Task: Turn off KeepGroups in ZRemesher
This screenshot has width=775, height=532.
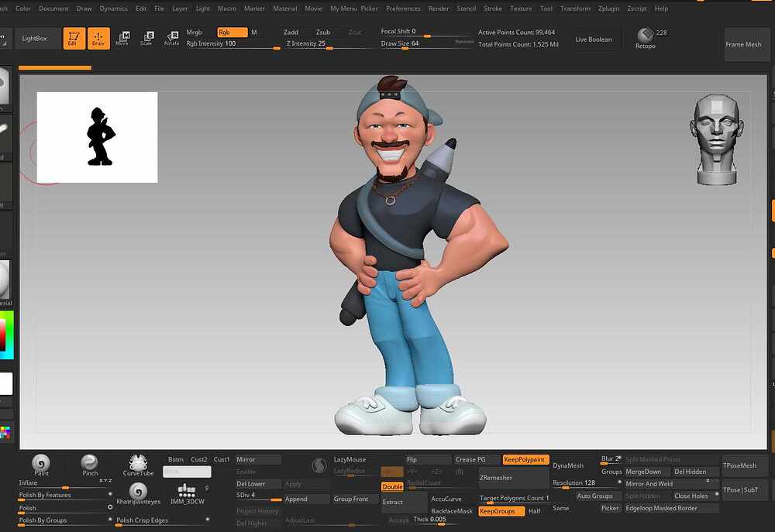Action: [497, 511]
